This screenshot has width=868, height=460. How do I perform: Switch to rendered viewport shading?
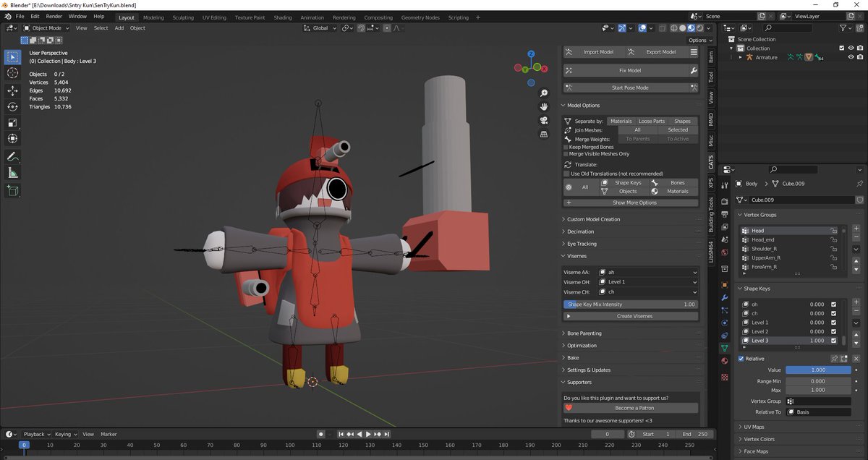(699, 28)
